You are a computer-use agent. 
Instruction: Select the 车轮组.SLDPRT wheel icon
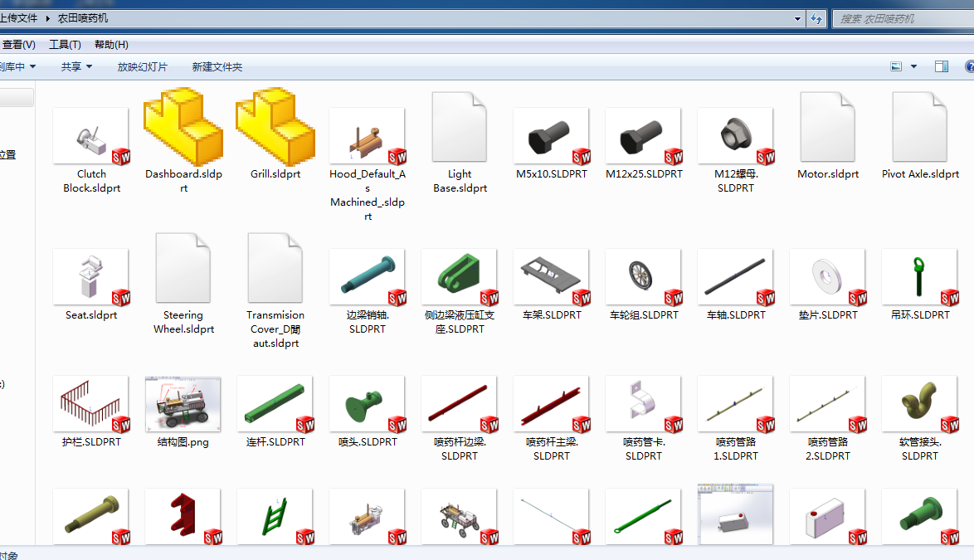(x=644, y=277)
